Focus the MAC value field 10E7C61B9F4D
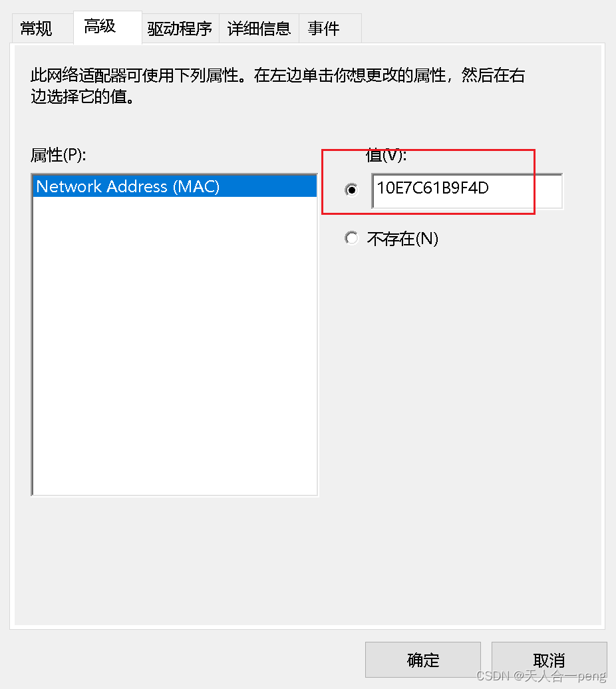Image resolution: width=616 pixels, height=689 pixels. pyautogui.click(x=467, y=191)
